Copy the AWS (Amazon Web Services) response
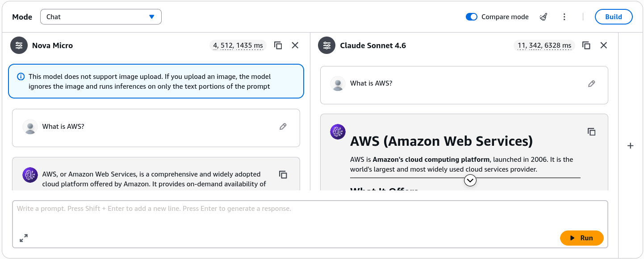The width and height of the screenshot is (644, 259). 591,132
